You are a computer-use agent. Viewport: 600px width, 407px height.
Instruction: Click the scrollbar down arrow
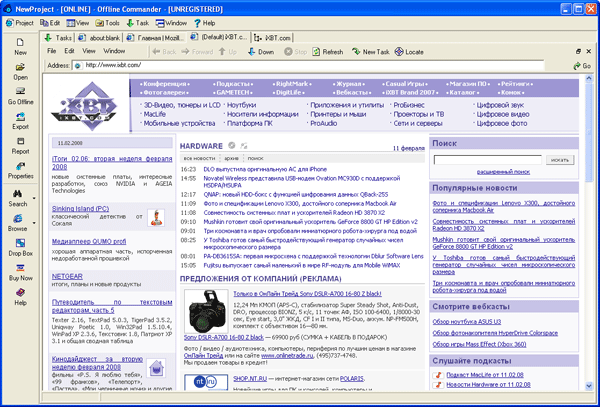click(x=589, y=386)
